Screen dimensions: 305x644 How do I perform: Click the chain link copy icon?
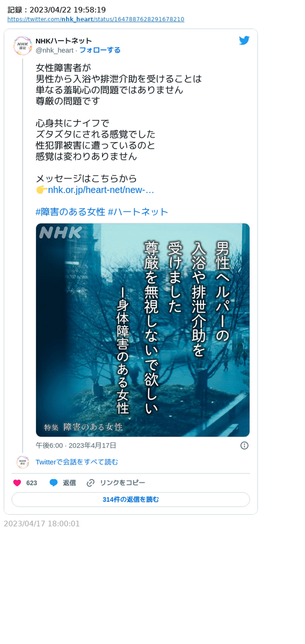[91, 483]
